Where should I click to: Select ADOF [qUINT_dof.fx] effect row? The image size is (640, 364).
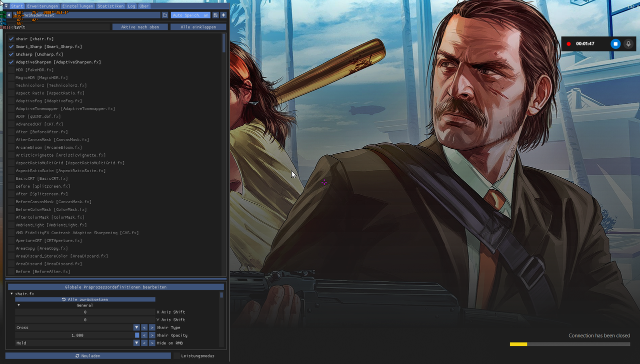click(x=38, y=116)
